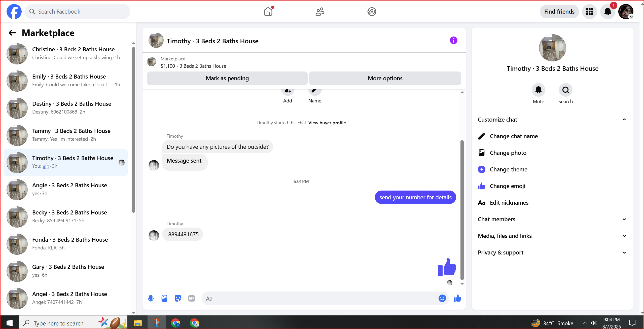This screenshot has height=329, width=644.
Task: Open Windows action center notifications
Action: pyautogui.click(x=632, y=323)
